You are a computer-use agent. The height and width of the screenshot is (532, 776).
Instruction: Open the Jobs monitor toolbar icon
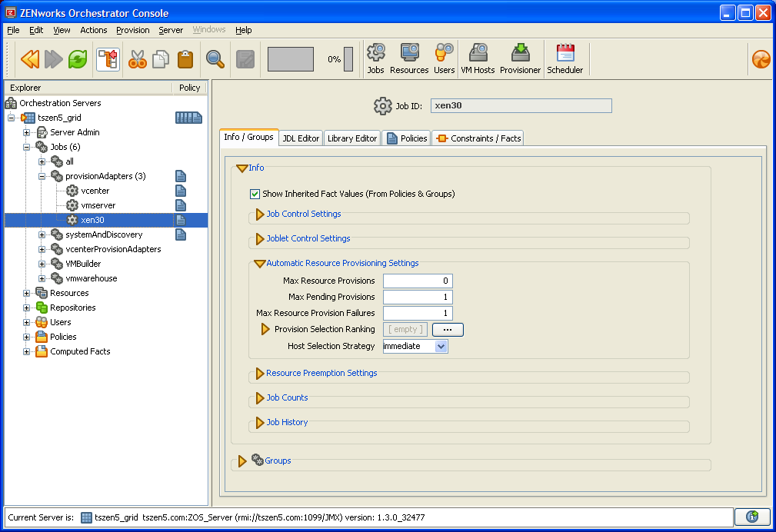coord(375,58)
